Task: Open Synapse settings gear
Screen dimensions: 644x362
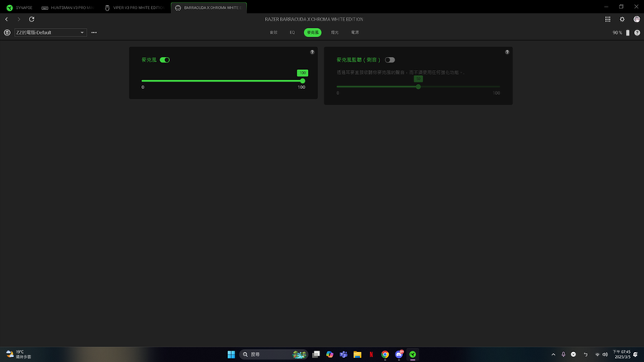Action: (x=623, y=19)
